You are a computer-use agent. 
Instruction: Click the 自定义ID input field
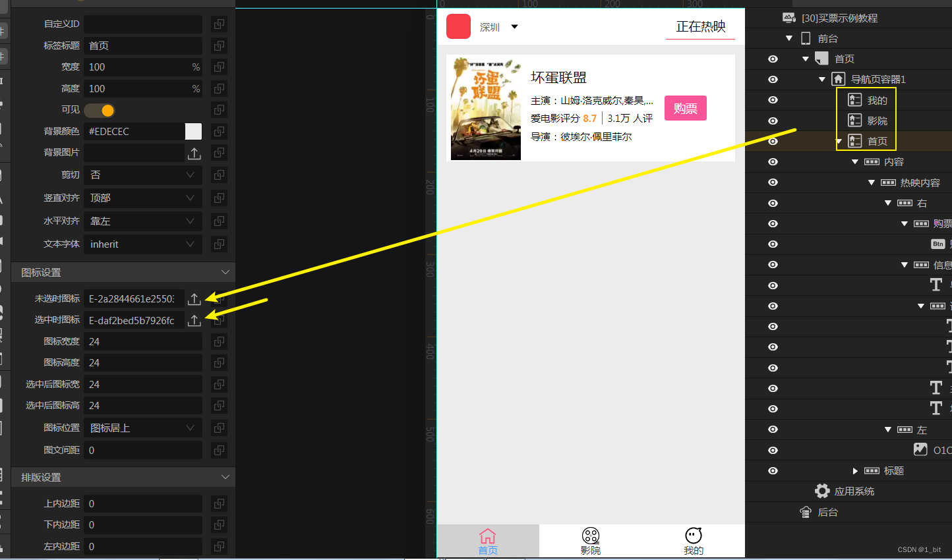click(x=142, y=24)
